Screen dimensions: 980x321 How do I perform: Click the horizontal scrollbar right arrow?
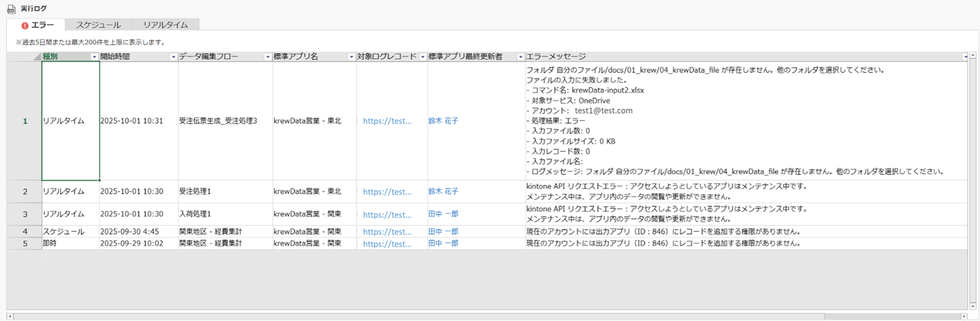(x=965, y=316)
